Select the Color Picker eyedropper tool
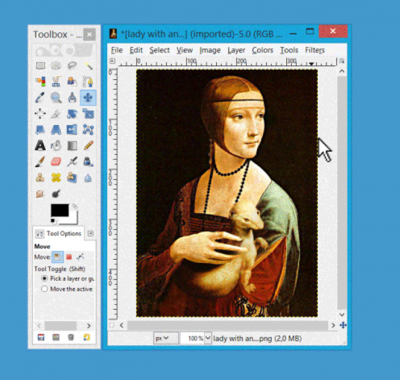The height and width of the screenshot is (380, 400). (40, 98)
